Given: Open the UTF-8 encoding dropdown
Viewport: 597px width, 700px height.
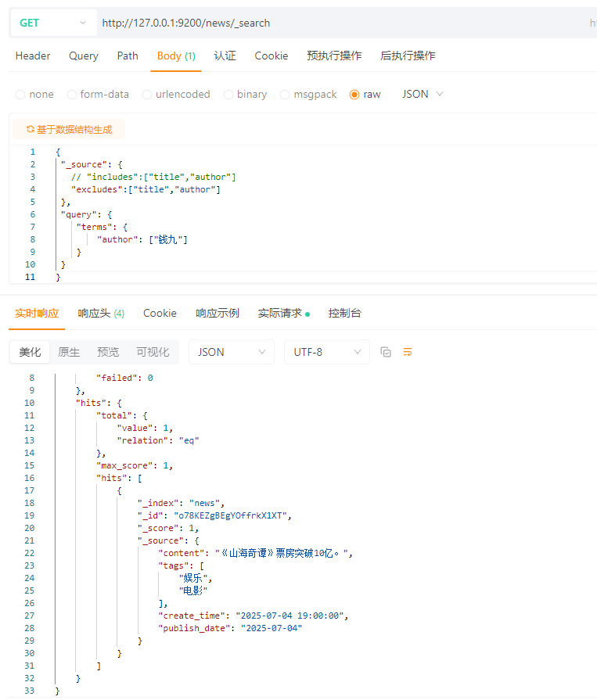Looking at the screenshot, I should pyautogui.click(x=327, y=352).
